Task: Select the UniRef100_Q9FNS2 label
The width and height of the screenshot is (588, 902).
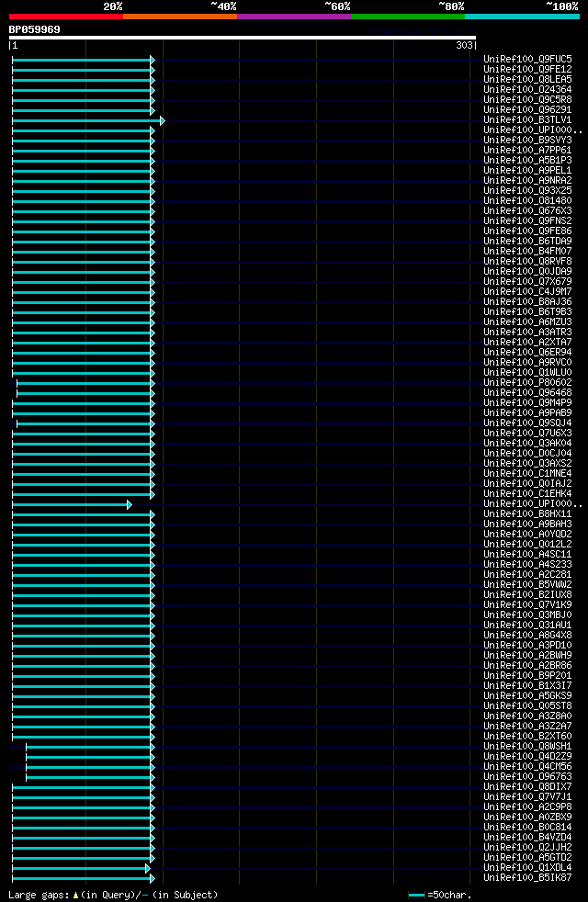Action: 527,220
